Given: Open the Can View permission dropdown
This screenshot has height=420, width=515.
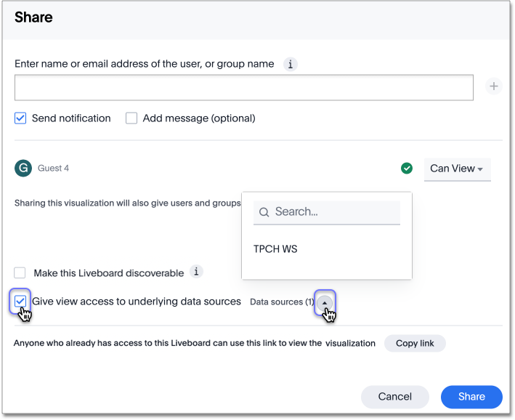Looking at the screenshot, I should pos(457,169).
